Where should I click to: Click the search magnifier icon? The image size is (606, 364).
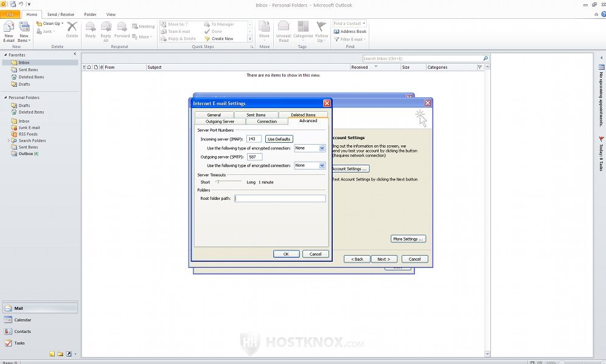click(486, 58)
